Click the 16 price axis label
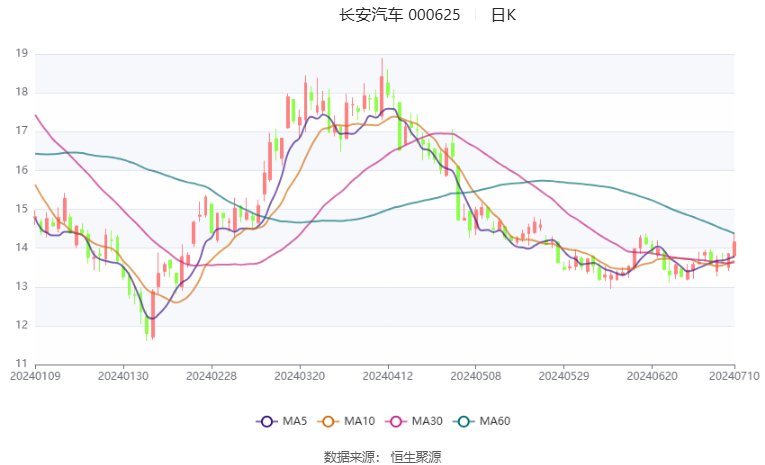This screenshot has width=765, height=465. pos(21,170)
